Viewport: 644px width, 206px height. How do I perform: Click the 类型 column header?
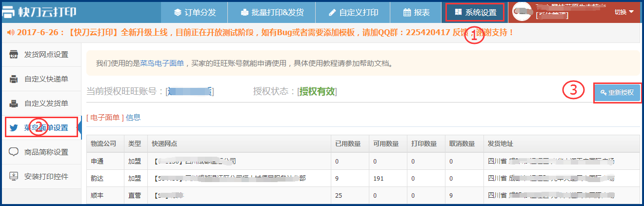(135, 144)
